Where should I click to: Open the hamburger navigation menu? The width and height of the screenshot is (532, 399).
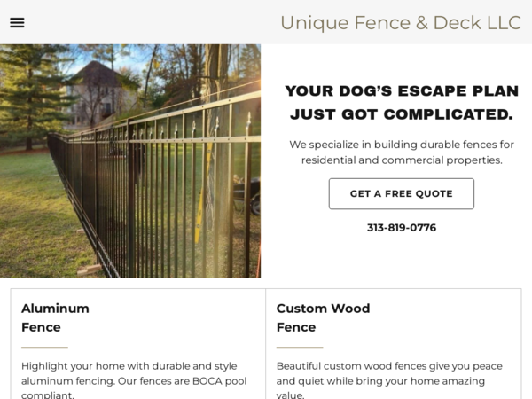click(x=17, y=23)
